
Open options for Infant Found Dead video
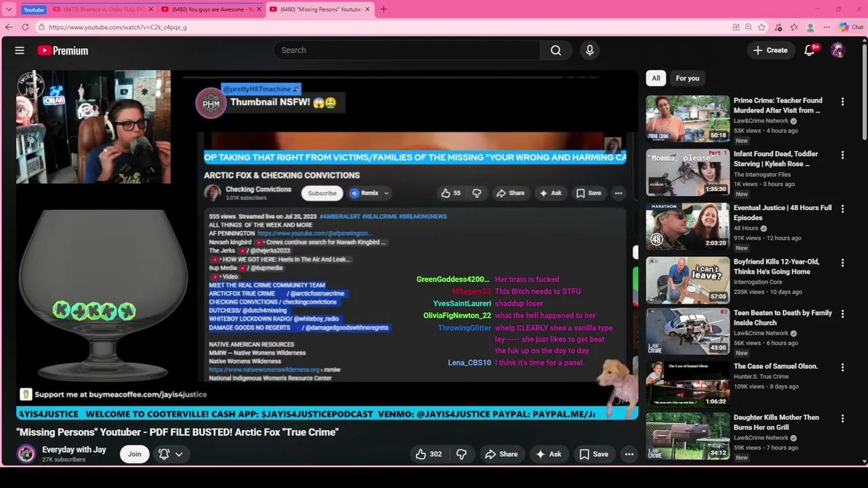(842, 155)
